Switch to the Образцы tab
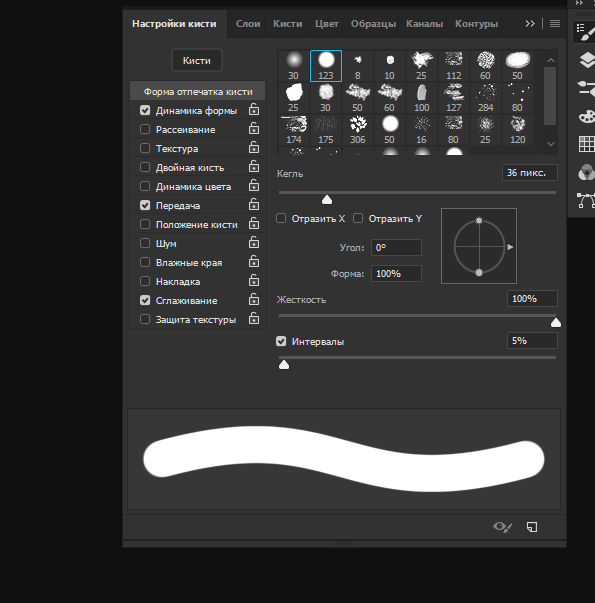 click(373, 24)
